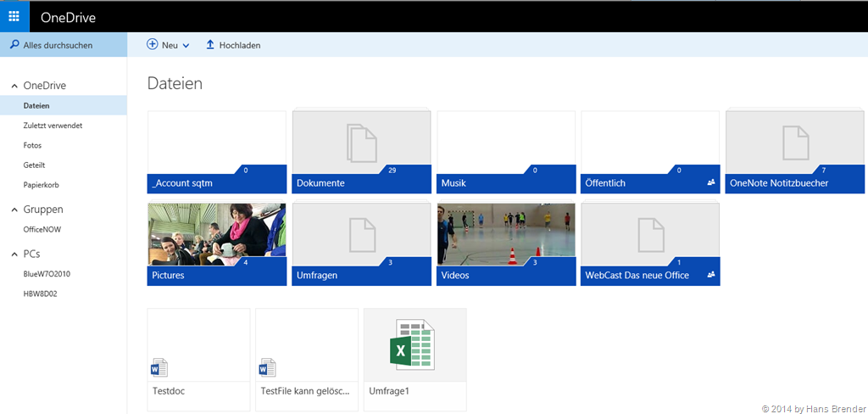Collapse the OneDrive section in sidebar
Image resolution: width=868 pixels, height=414 pixels.
click(14, 87)
